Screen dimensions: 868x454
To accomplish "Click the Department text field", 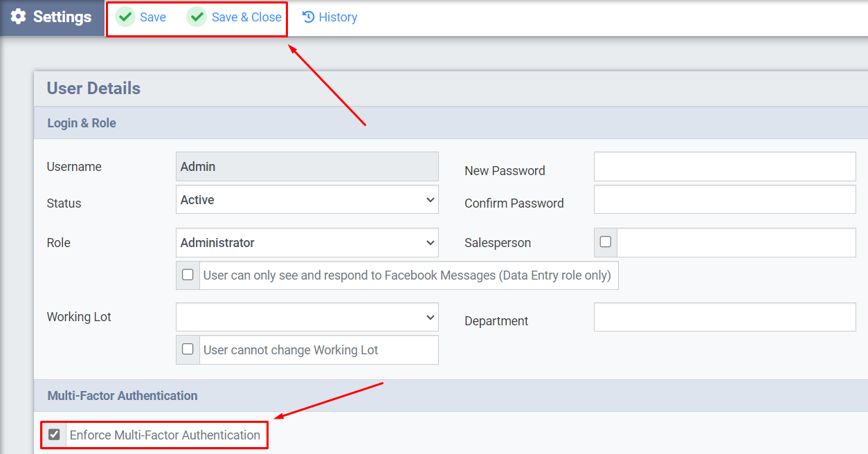I will pos(724,317).
